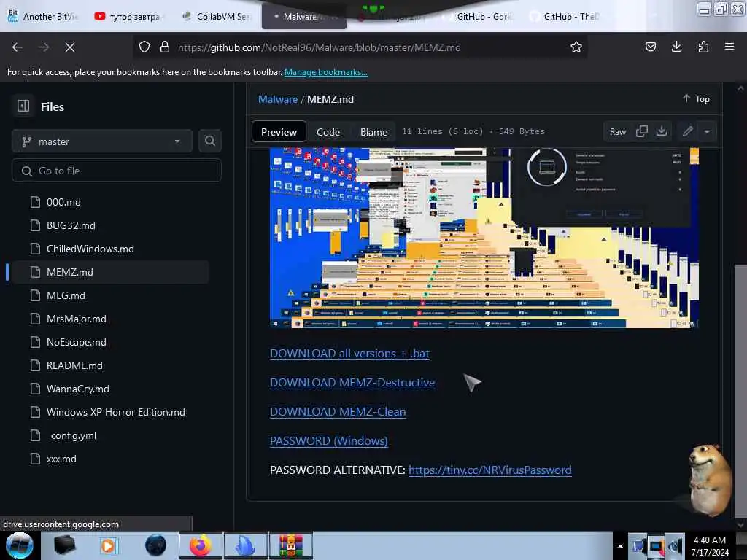The width and height of the screenshot is (747, 560).
Task: Go back to the previous page
Action: click(18, 47)
